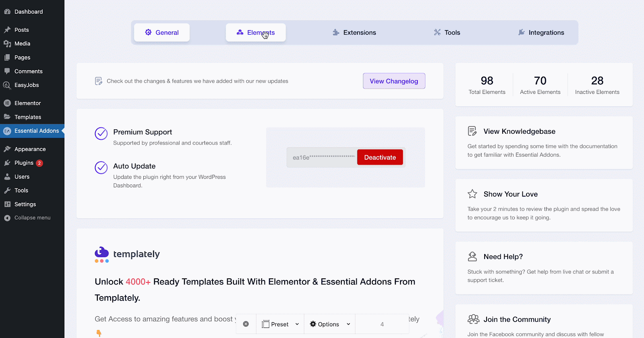
Task: Click the View Knowledgebase document icon
Action: (x=472, y=131)
